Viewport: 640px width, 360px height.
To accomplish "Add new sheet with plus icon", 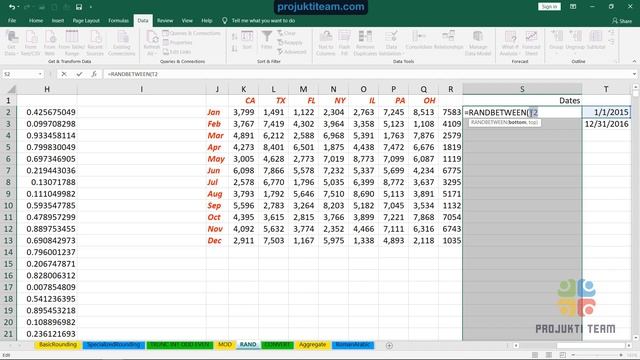I will pyautogui.click(x=389, y=345).
